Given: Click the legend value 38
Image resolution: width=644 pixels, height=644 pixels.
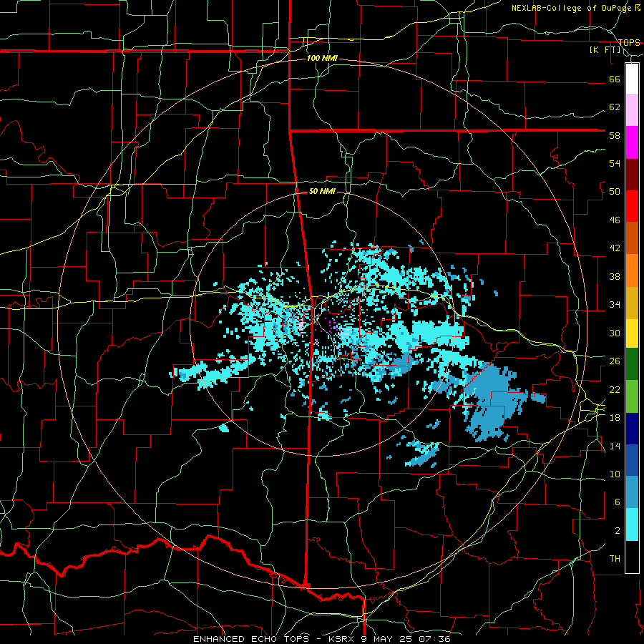Looking at the screenshot, I should point(615,277).
